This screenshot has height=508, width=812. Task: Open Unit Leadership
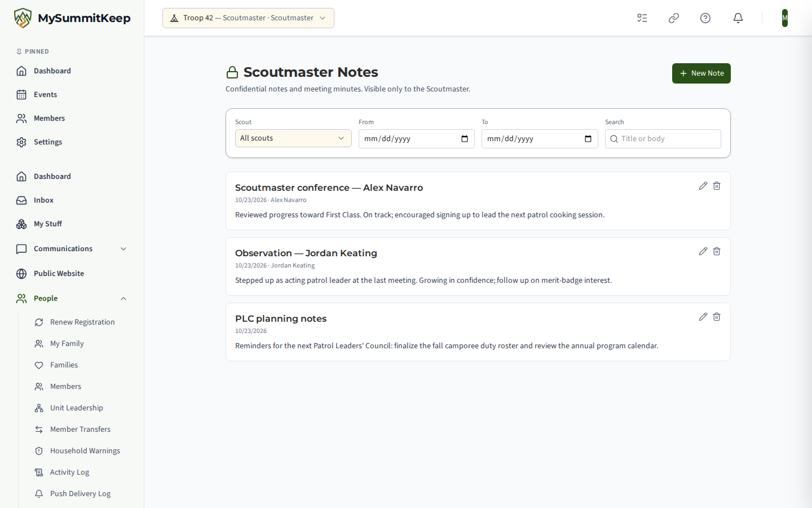(82, 408)
